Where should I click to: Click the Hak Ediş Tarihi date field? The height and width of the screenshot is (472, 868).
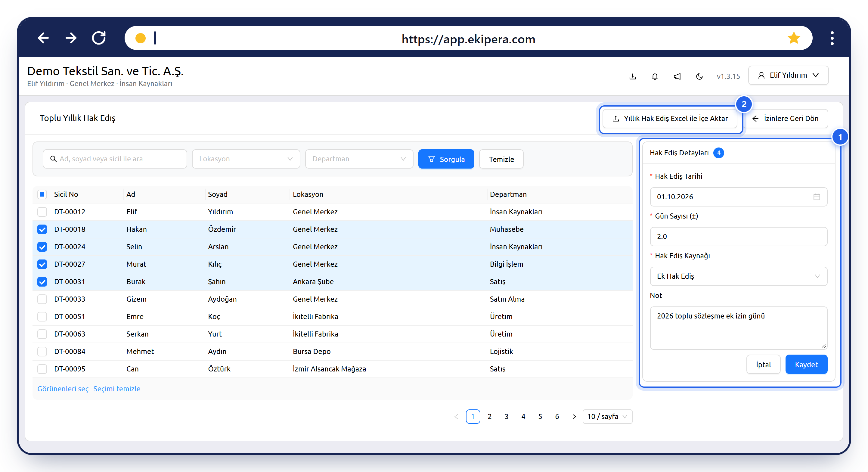tap(738, 197)
